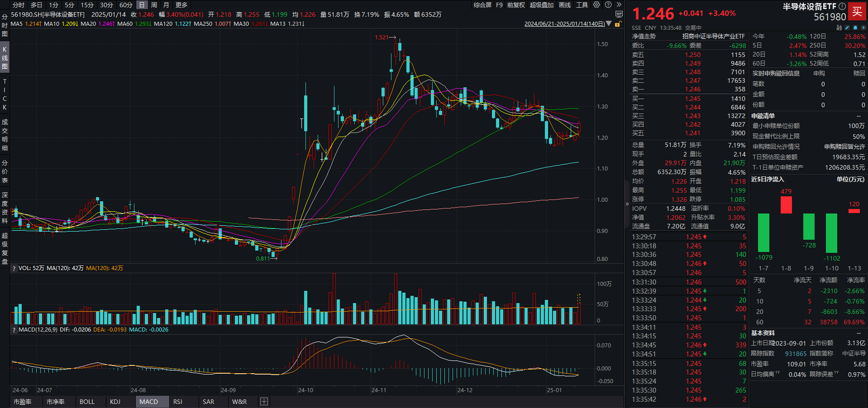Select the KDJ indicator tab

115,402
